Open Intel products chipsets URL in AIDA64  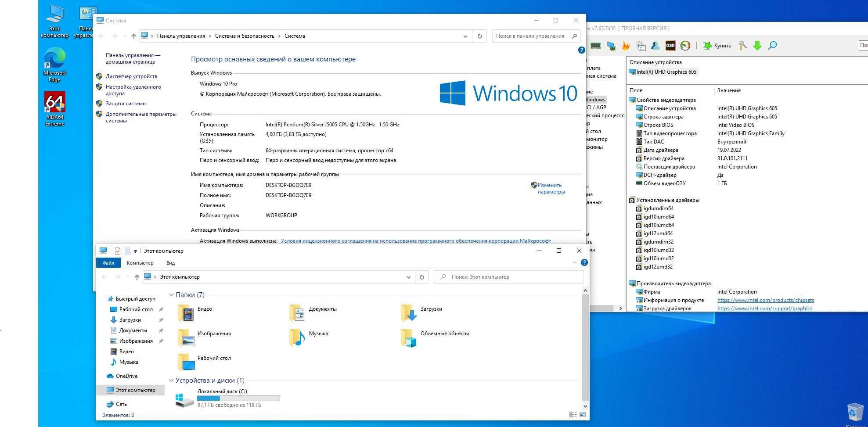tap(765, 300)
